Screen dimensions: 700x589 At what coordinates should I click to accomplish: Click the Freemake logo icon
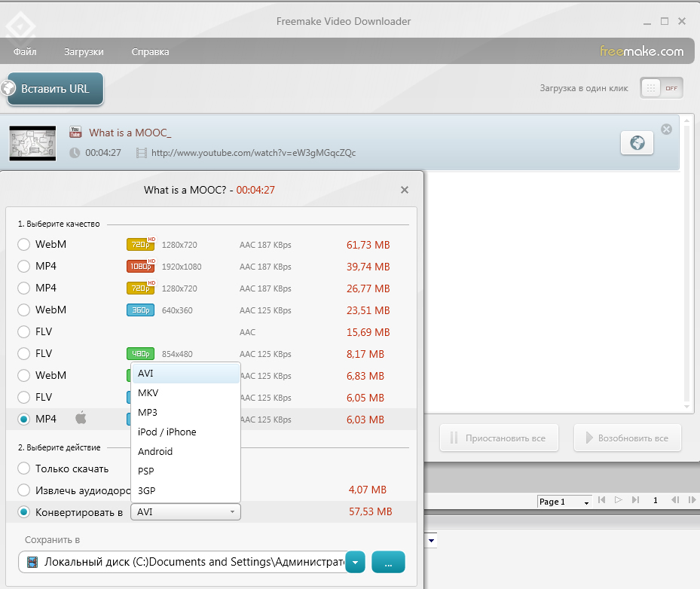click(20, 27)
